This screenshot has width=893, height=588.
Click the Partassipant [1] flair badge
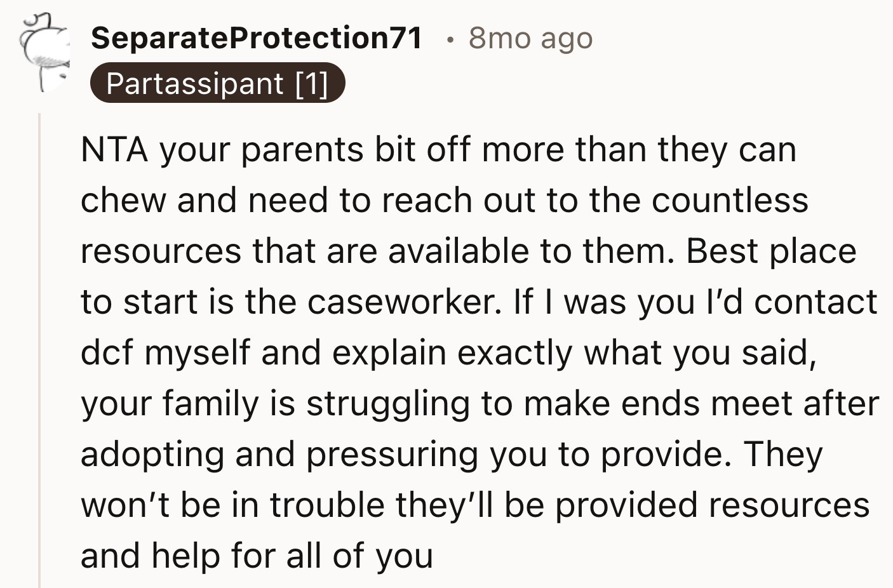pyautogui.click(x=217, y=83)
